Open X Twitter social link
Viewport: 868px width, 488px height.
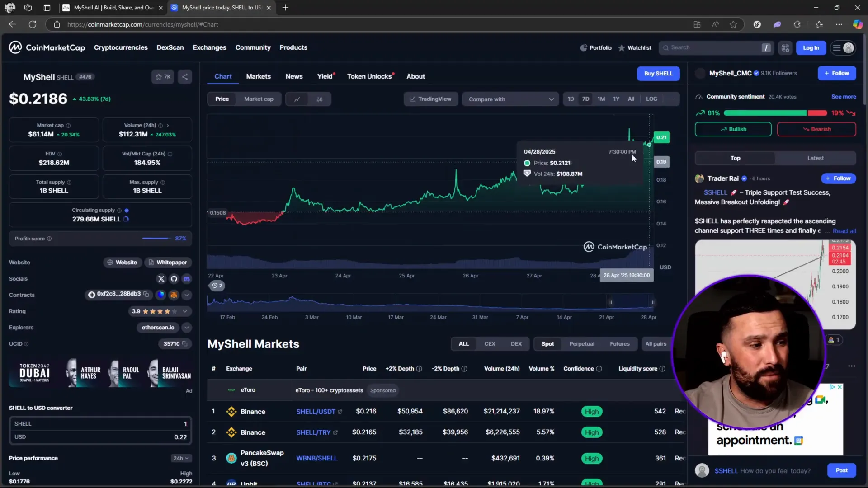[x=161, y=279]
